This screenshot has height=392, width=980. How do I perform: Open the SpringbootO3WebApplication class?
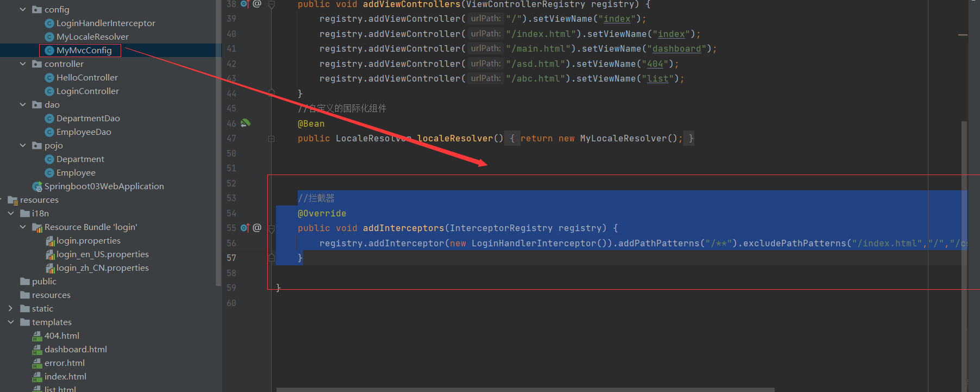click(x=104, y=186)
